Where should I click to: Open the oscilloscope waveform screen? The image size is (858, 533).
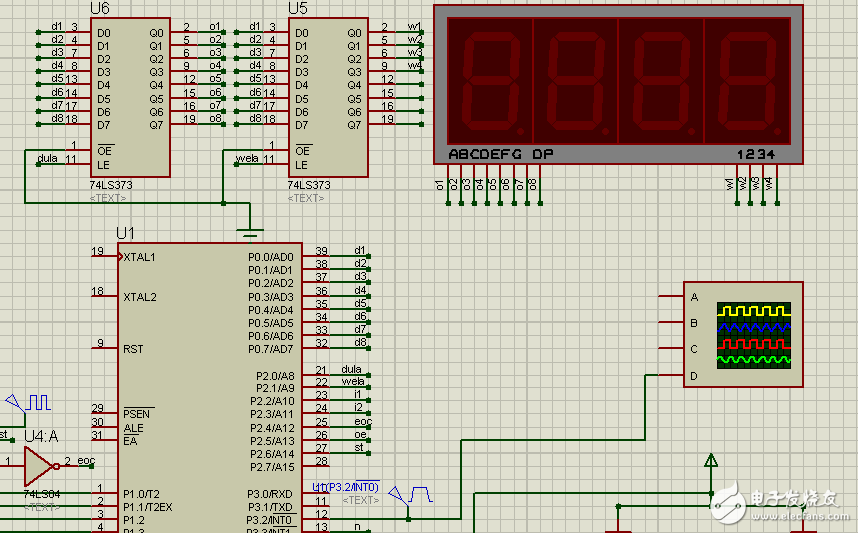[754, 335]
